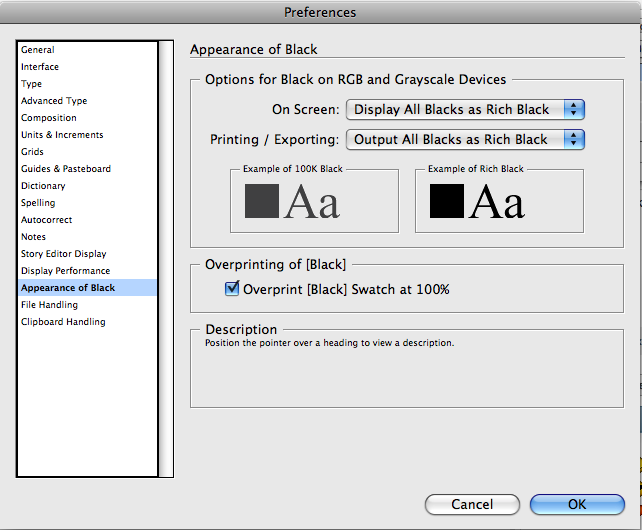Click the 'Overprinting of [Black]' group heading
The width and height of the screenshot is (642, 530).
[x=275, y=265]
